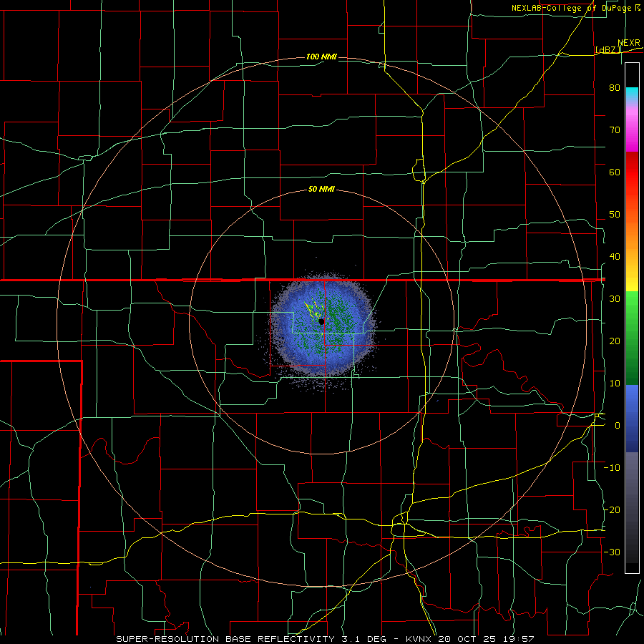644x644 pixels.
Task: Click the 10 dBZ scale value
Action: click(615, 384)
